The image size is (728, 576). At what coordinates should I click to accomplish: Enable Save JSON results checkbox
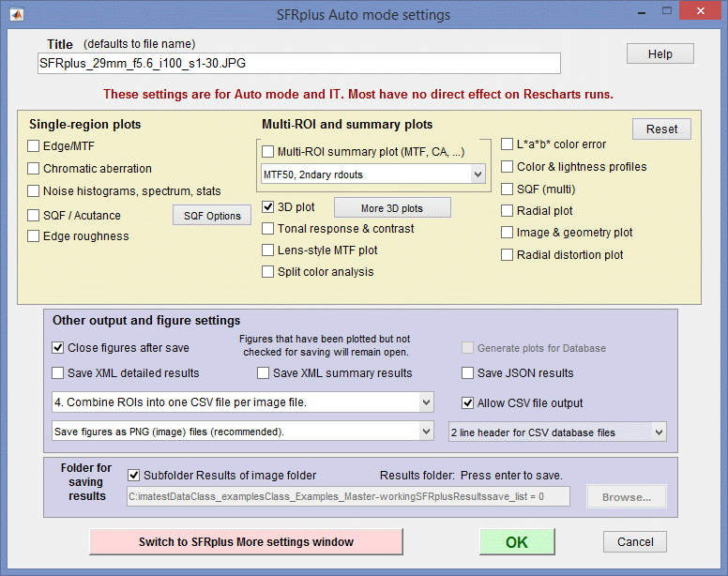[x=467, y=373]
